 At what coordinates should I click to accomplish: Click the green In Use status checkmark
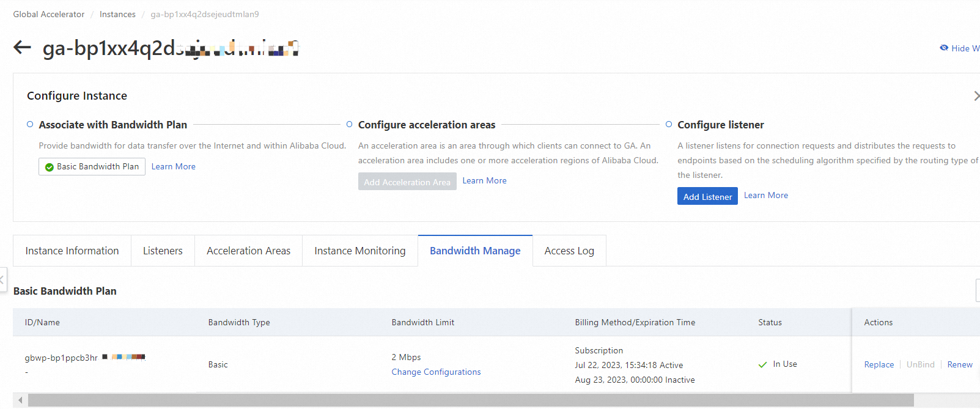click(762, 364)
